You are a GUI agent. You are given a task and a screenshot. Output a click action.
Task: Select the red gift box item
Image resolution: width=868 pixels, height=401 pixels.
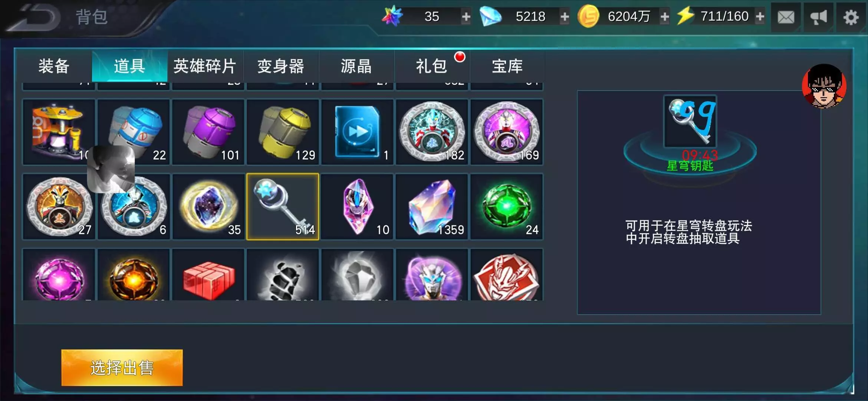coord(208,275)
